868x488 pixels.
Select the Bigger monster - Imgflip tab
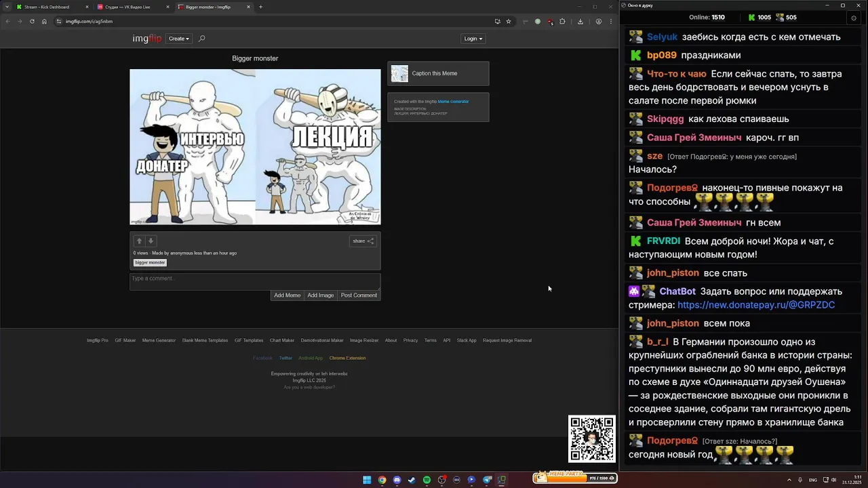(214, 7)
